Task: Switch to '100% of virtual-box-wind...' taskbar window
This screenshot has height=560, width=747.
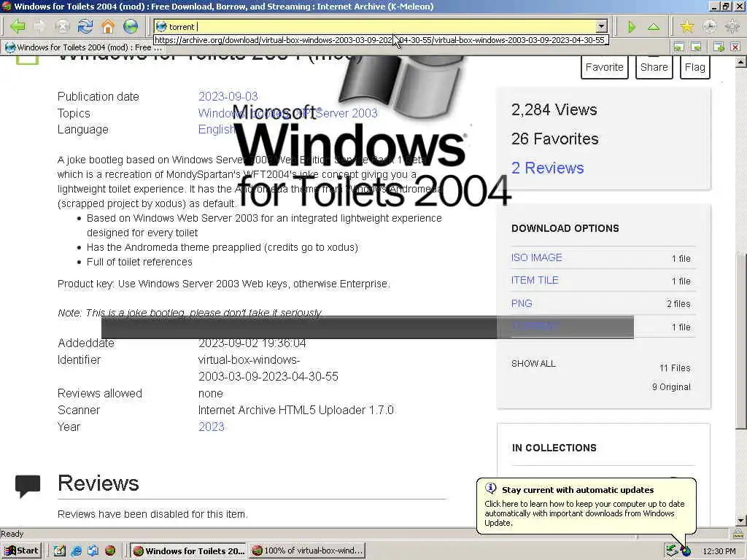Action: (307, 551)
